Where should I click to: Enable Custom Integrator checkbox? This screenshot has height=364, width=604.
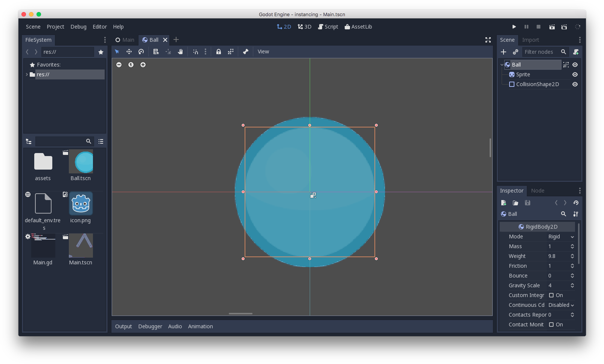point(551,295)
